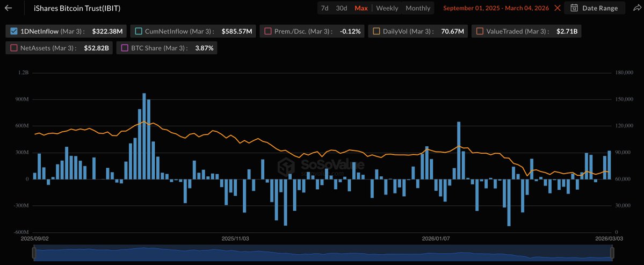
Task: Switch to Monthly aggregation
Action: click(418, 8)
